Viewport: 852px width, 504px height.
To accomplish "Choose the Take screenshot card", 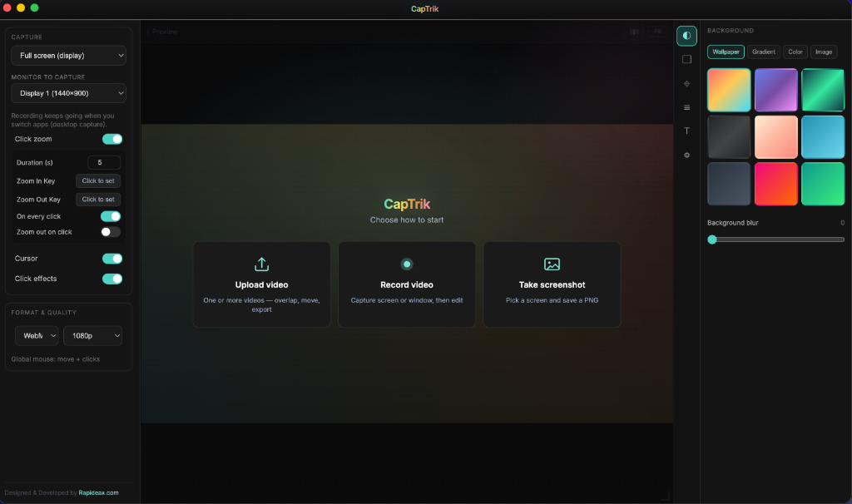I will 552,284.
